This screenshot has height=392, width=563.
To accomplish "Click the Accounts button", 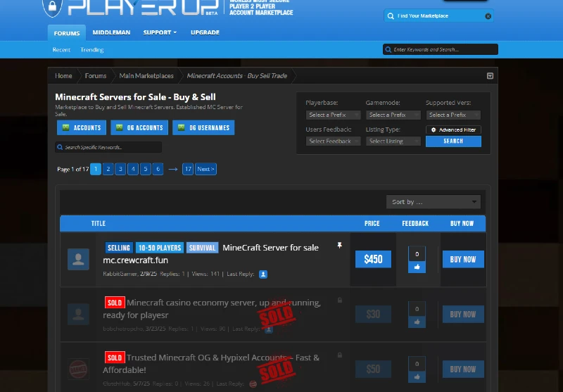I will (82, 128).
